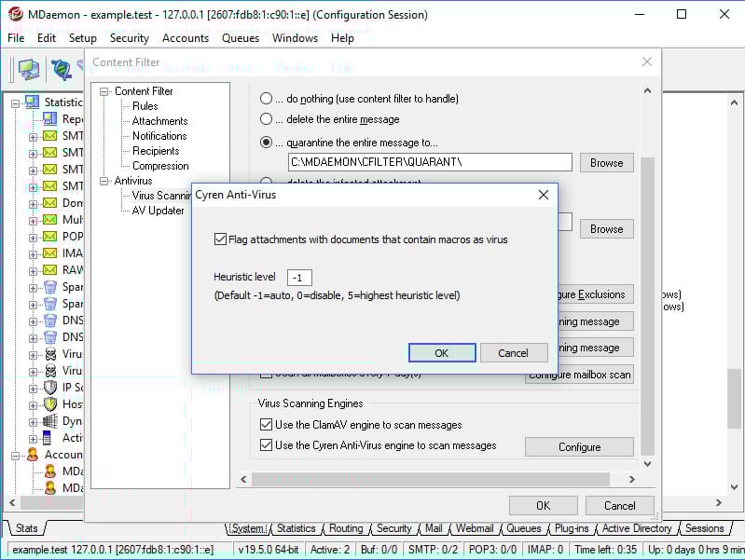Click OK in Content Filter dialog
Viewport: 745px width, 560px height.
pos(543,505)
